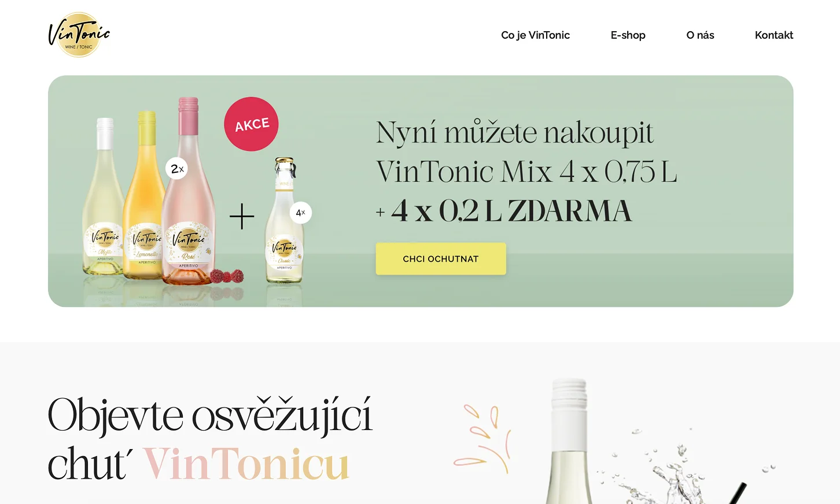The height and width of the screenshot is (504, 840).
Task: Click the decorative splash leaves icon
Action: (482, 438)
